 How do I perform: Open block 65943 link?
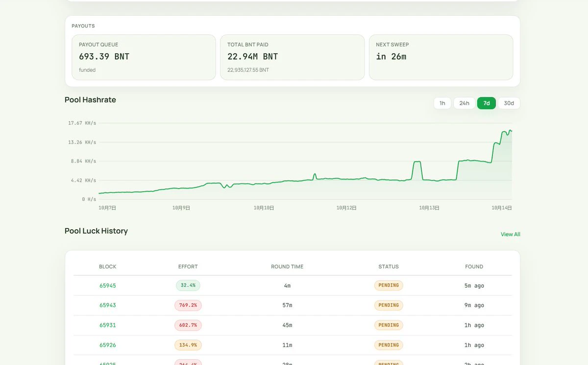pyautogui.click(x=108, y=305)
